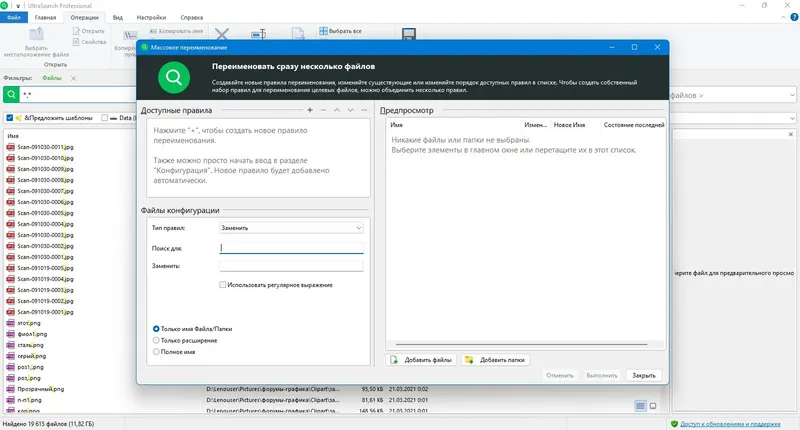Click the 'Имя' column header in main file list

coord(13,136)
